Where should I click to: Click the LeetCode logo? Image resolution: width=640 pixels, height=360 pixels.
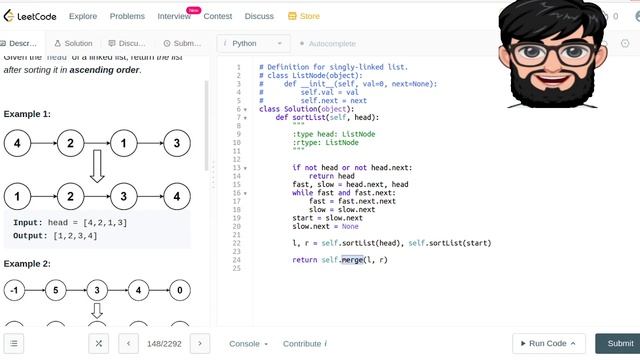point(30,16)
